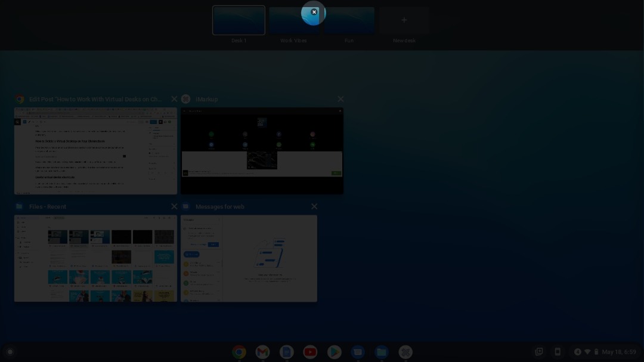Open Phone Hub from the status area

[x=558, y=352]
